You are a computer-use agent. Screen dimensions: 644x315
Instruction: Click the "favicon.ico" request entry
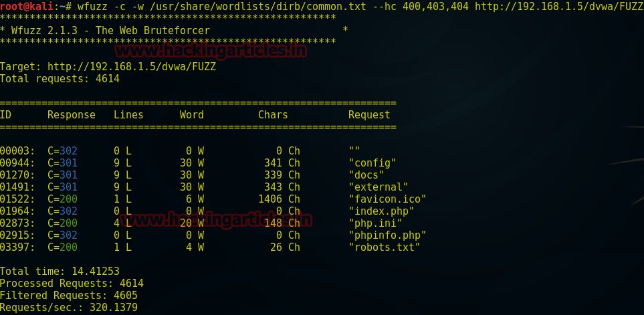click(x=387, y=199)
